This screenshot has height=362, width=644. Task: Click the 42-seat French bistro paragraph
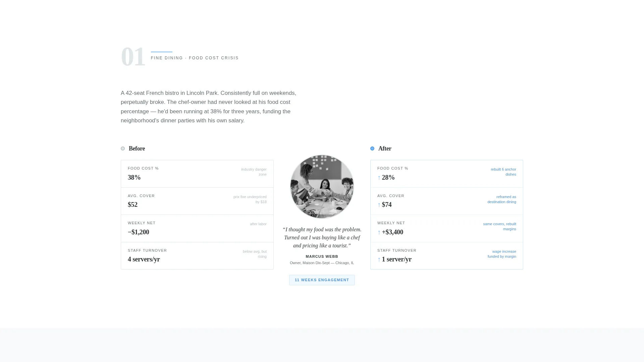tap(208, 107)
